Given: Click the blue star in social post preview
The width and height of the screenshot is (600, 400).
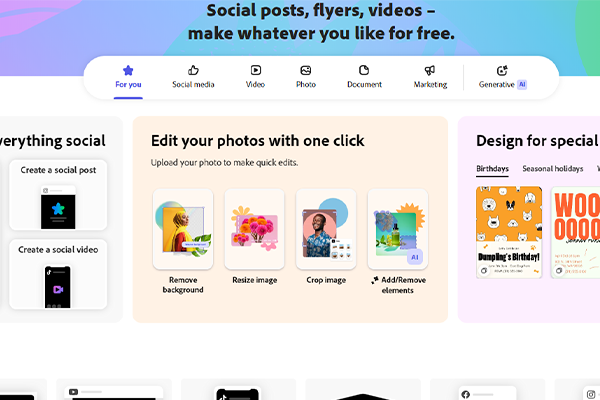Looking at the screenshot, I should coord(58,209).
